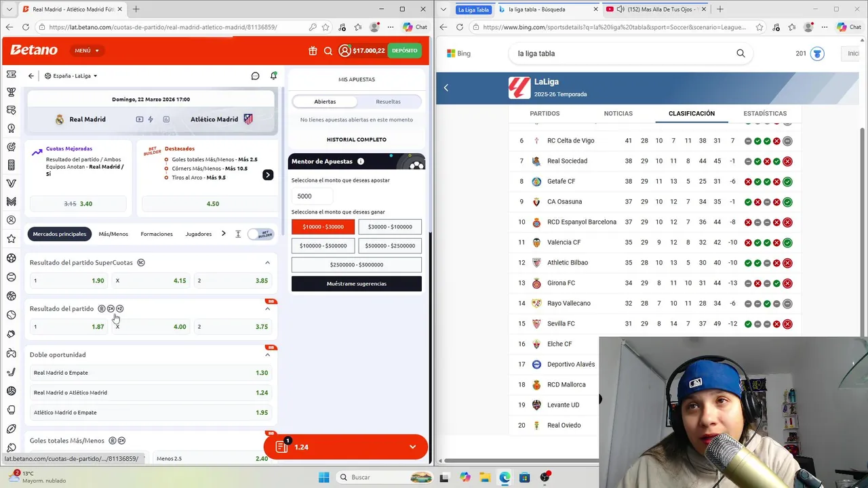
Task: Expand the betslip bar showing 1.24
Action: (x=345, y=447)
